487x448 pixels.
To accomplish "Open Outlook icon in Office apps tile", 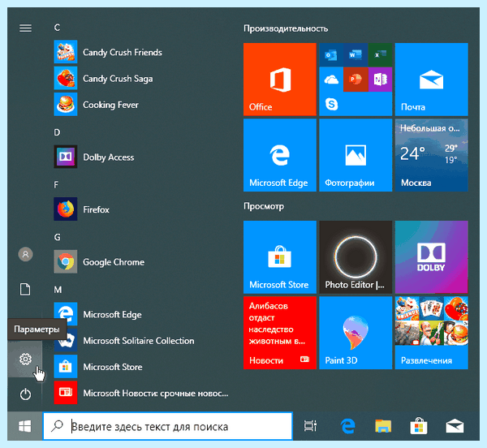I will tap(331, 55).
